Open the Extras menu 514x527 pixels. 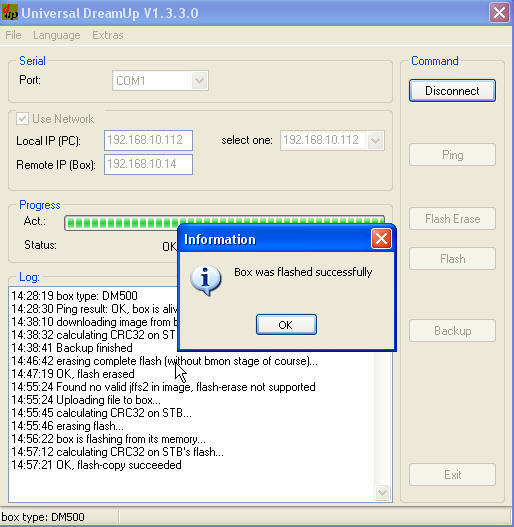coord(108,35)
